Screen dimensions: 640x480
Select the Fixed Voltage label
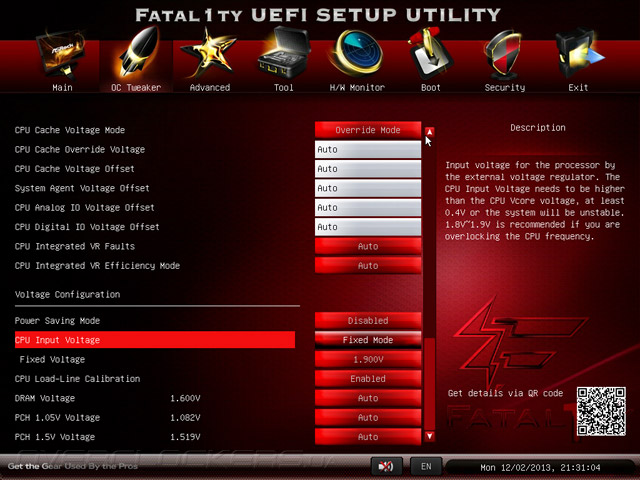pos(52,359)
